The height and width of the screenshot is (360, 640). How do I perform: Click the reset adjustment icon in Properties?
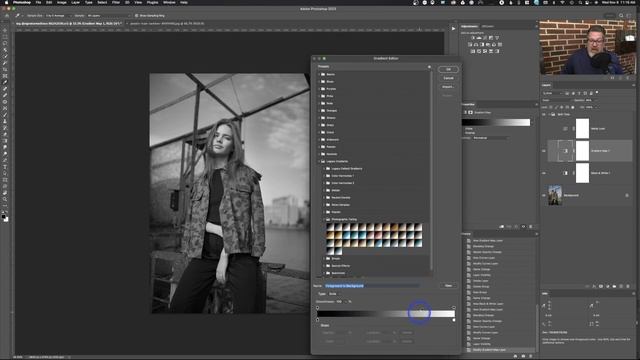click(x=516, y=227)
